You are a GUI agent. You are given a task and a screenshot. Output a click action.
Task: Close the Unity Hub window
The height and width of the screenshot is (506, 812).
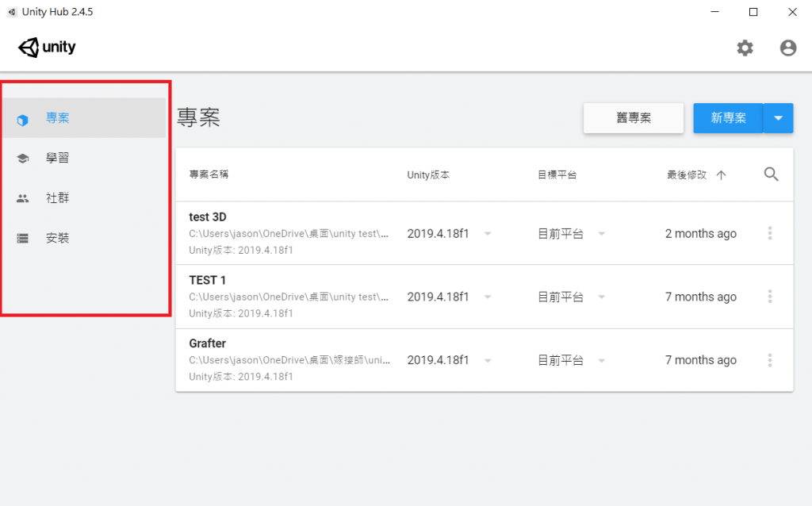click(x=792, y=11)
